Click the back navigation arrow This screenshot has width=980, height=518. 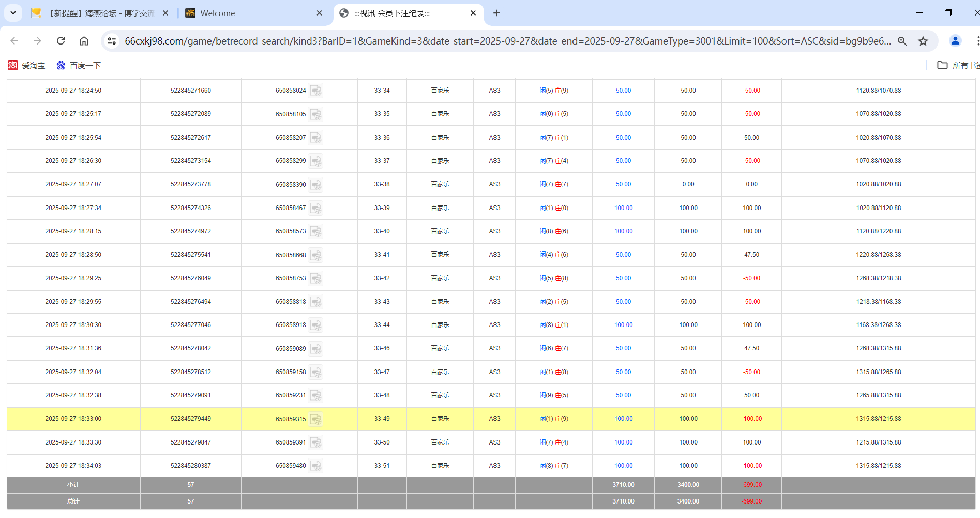[14, 41]
